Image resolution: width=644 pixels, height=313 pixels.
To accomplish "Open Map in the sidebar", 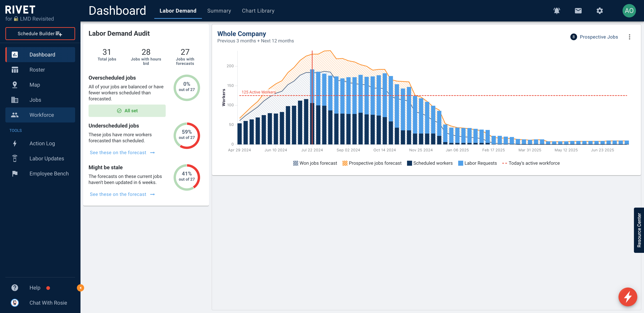I will 40,85.
